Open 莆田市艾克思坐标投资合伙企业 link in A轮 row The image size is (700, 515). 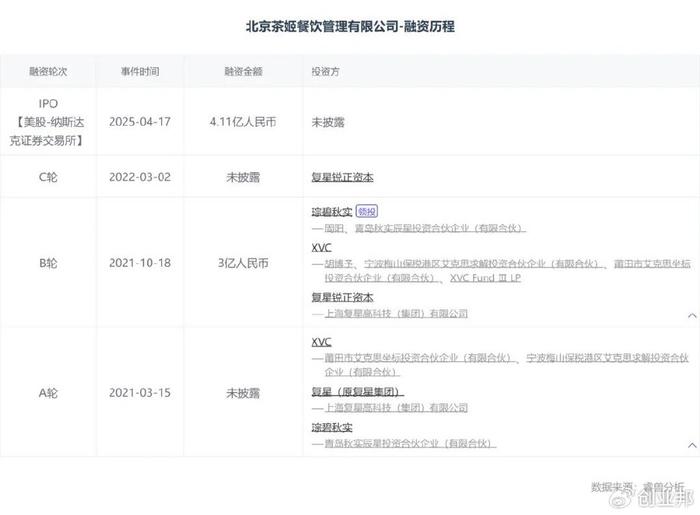pos(420,358)
